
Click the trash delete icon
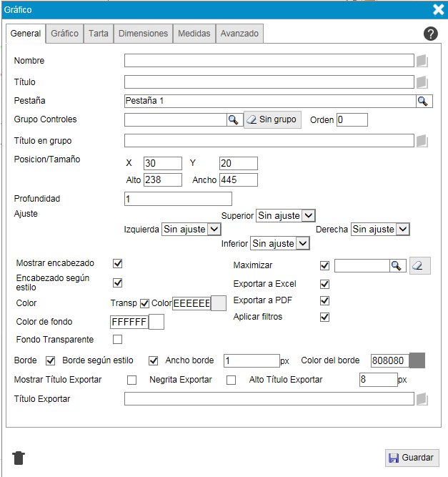(x=19, y=458)
